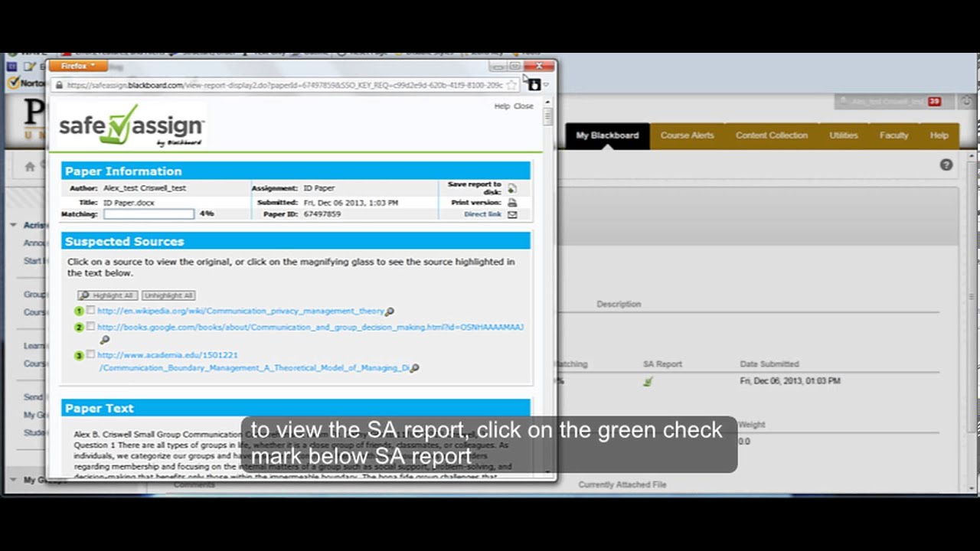Click the Print version printer icon
Image resolution: width=980 pixels, height=551 pixels.
pos(512,203)
